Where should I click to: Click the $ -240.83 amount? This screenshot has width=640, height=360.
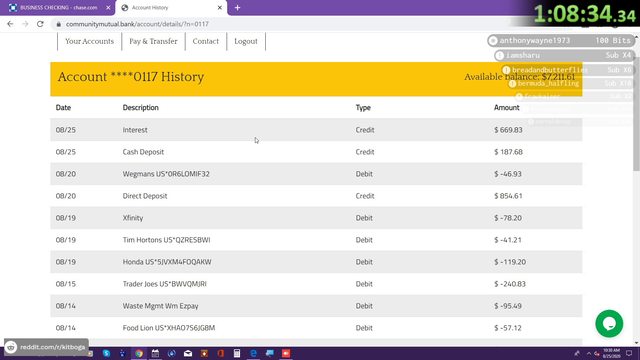[510, 284]
